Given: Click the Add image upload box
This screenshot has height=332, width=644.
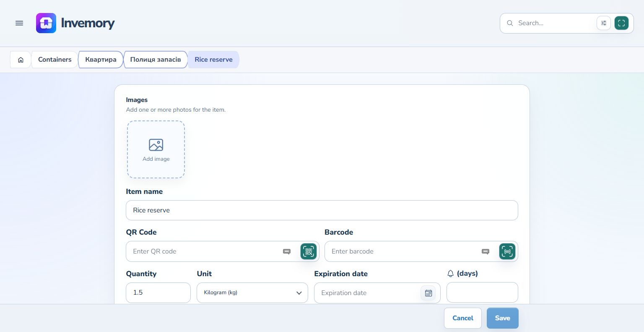Looking at the screenshot, I should (156, 149).
